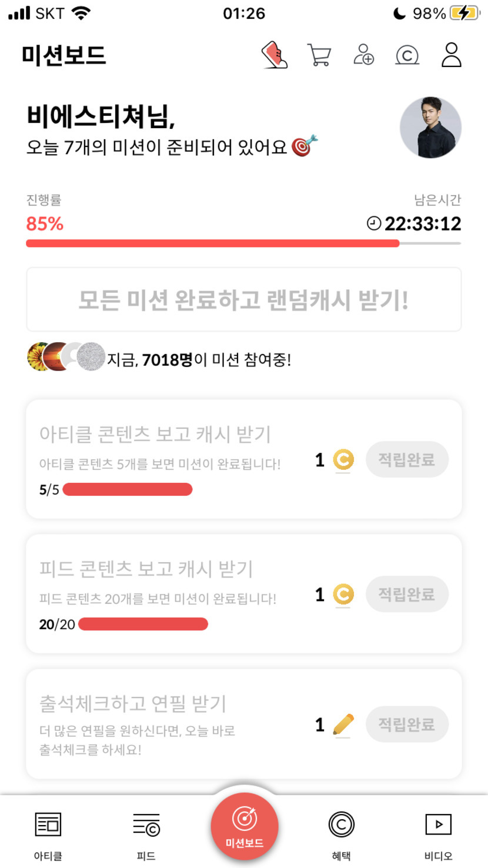This screenshot has height=868, width=488.
Task: Tap 적립완료 on the feed mission
Action: pos(407,594)
